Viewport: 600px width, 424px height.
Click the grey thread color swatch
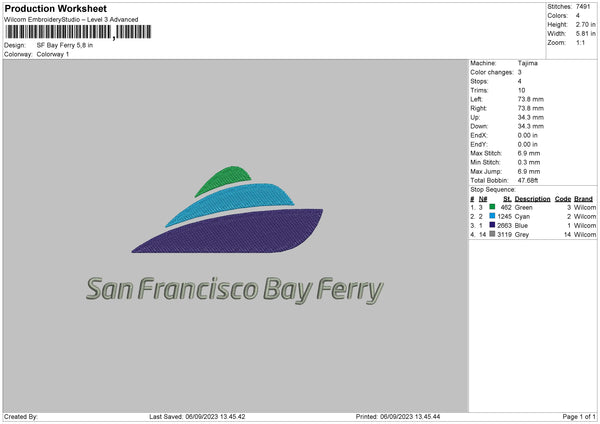click(x=492, y=234)
